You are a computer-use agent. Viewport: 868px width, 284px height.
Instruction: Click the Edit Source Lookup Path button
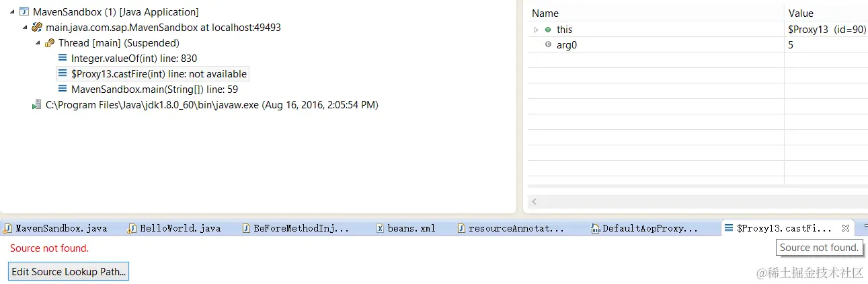pos(68,272)
